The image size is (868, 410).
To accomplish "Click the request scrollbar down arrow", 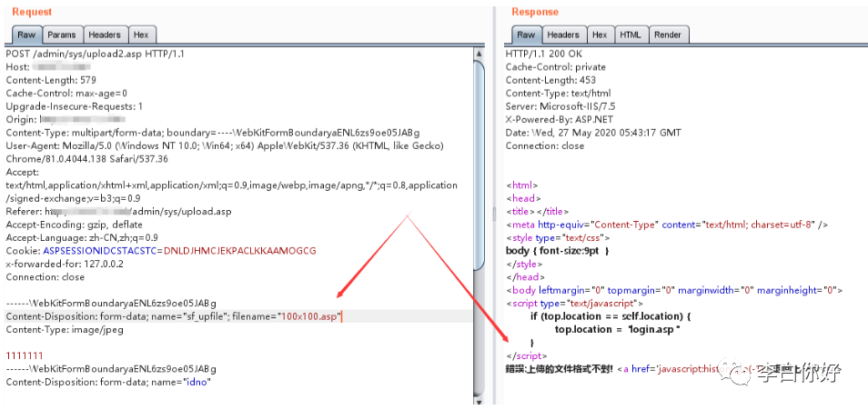I will [479, 401].
